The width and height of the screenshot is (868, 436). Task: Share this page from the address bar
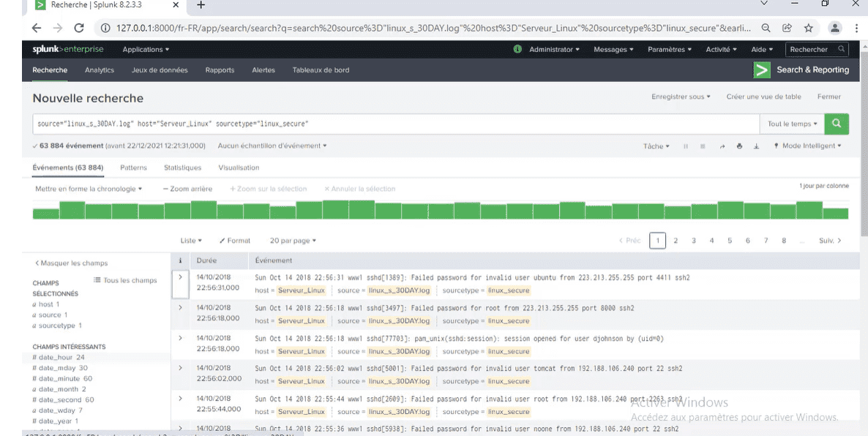(787, 29)
